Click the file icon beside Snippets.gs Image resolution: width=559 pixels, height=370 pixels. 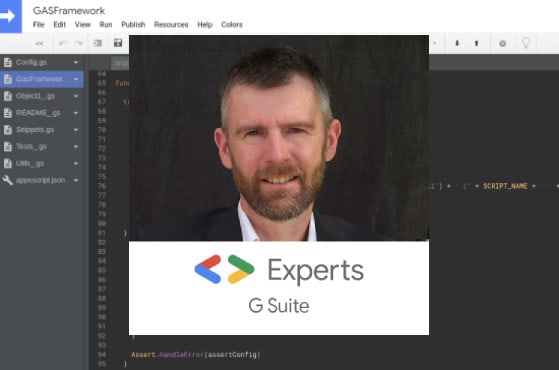pos(7,130)
